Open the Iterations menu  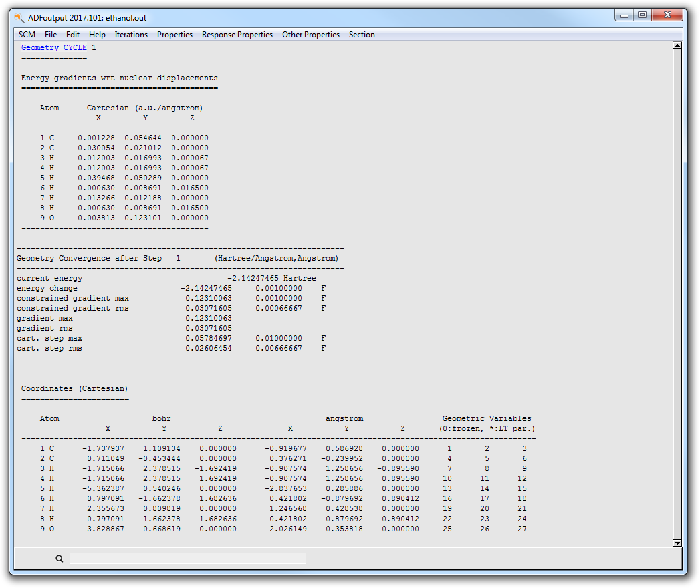[x=131, y=35]
